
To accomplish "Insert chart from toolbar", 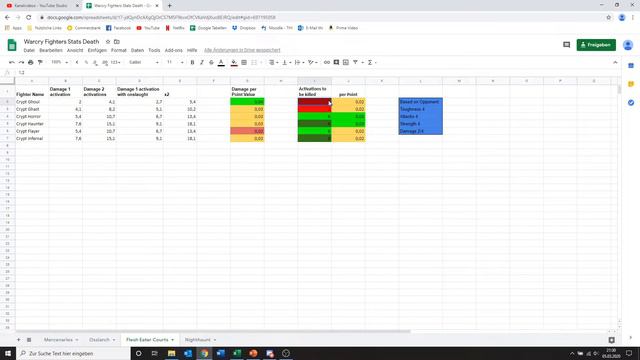I will [346, 62].
